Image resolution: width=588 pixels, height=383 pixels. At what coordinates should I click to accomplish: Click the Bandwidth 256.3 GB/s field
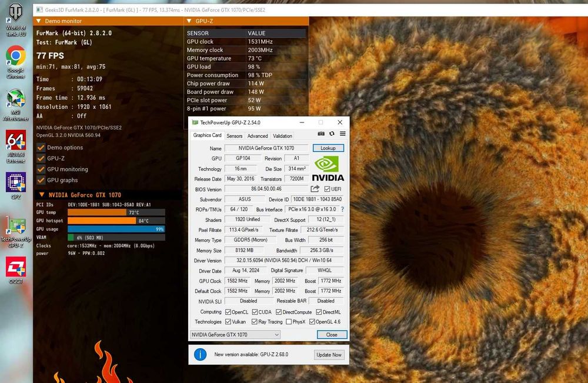(322, 250)
